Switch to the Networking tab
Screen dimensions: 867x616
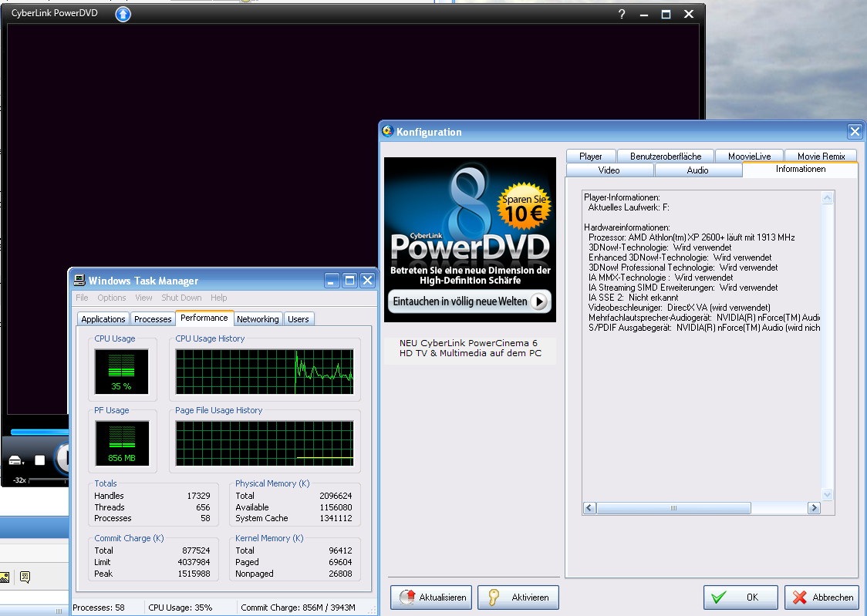[258, 318]
